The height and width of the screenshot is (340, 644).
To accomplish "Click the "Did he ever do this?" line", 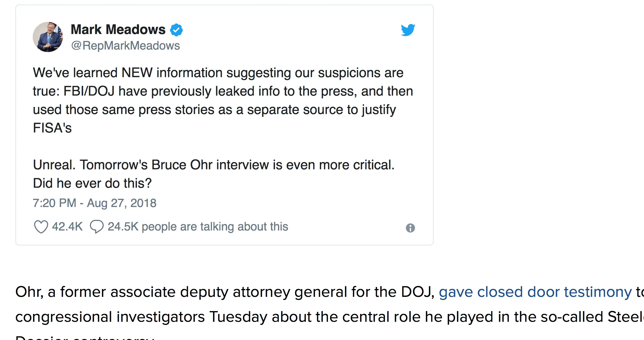I will (92, 183).
